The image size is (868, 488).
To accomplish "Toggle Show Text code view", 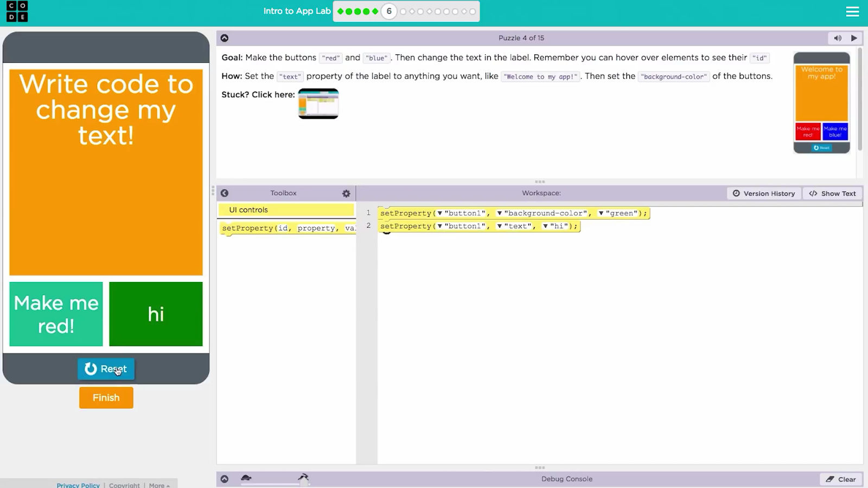I will [832, 194].
